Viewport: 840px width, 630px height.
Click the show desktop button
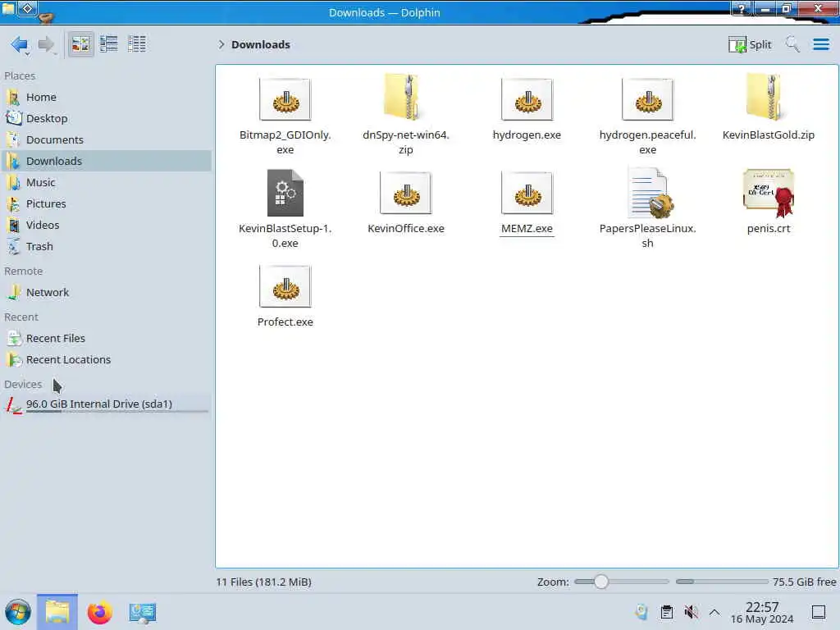click(x=818, y=612)
